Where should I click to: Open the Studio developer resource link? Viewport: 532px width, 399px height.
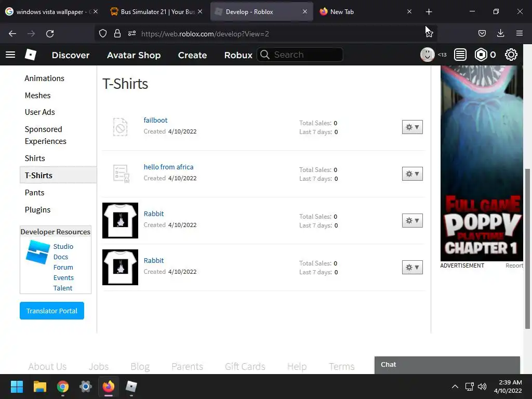[x=63, y=247]
